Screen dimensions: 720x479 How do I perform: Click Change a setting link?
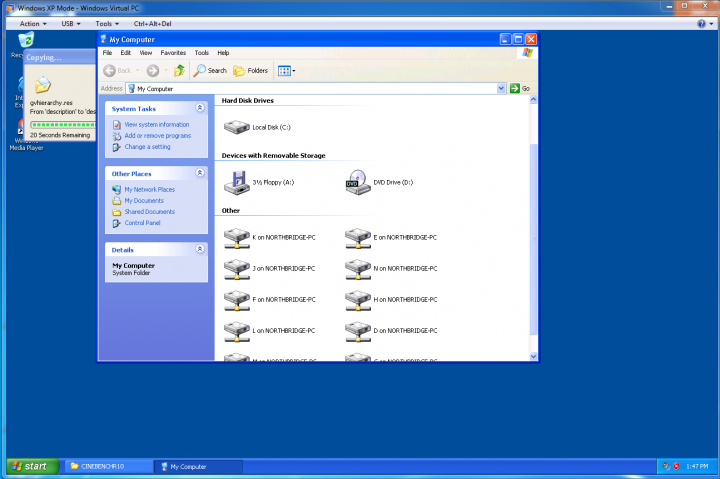pyautogui.click(x=147, y=147)
